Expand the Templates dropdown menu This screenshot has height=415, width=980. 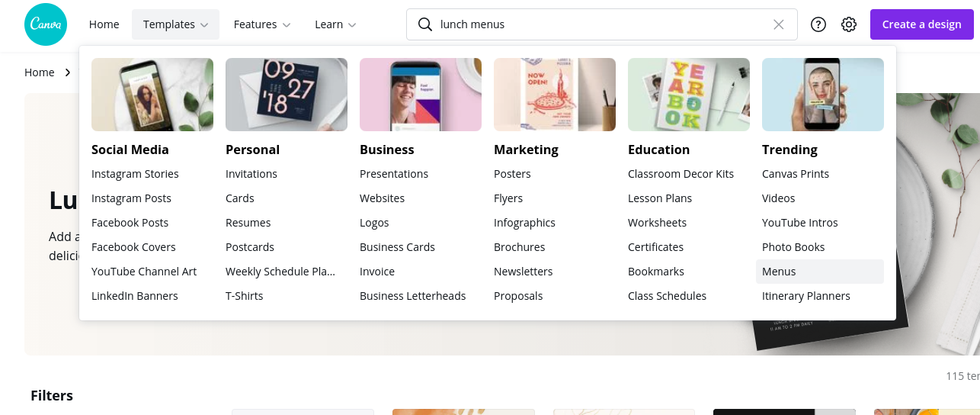pyautogui.click(x=175, y=24)
